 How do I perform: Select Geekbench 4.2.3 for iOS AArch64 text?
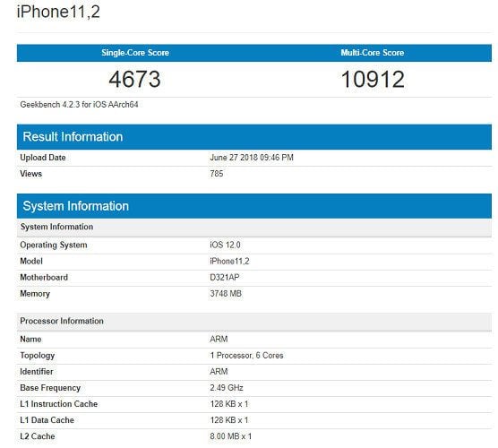[79, 105]
